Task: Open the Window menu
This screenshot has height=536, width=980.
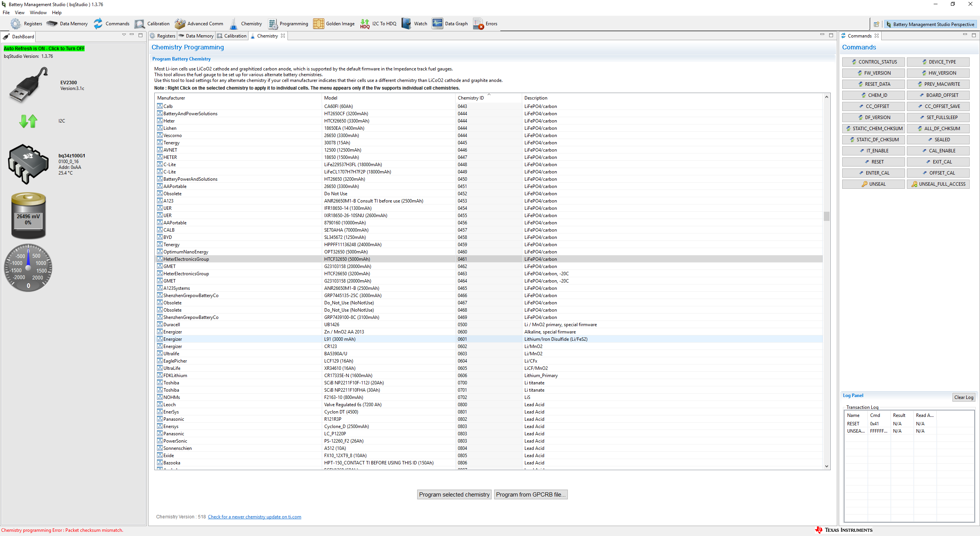Action: tap(38, 13)
